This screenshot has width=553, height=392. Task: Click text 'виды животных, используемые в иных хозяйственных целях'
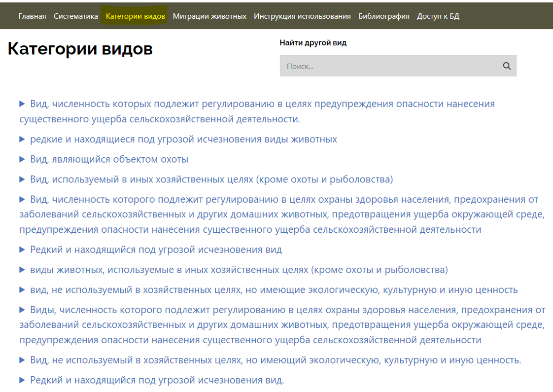(x=169, y=270)
